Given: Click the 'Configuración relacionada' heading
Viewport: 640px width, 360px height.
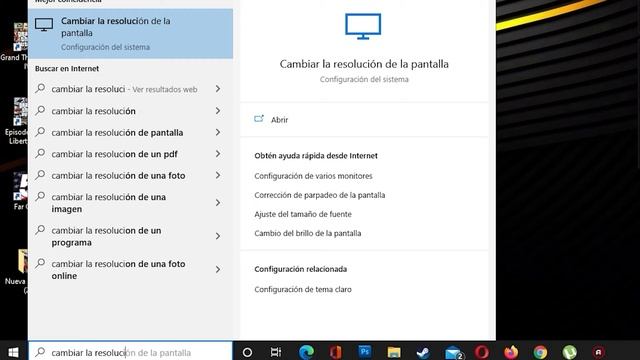Looking at the screenshot, I should point(300,269).
